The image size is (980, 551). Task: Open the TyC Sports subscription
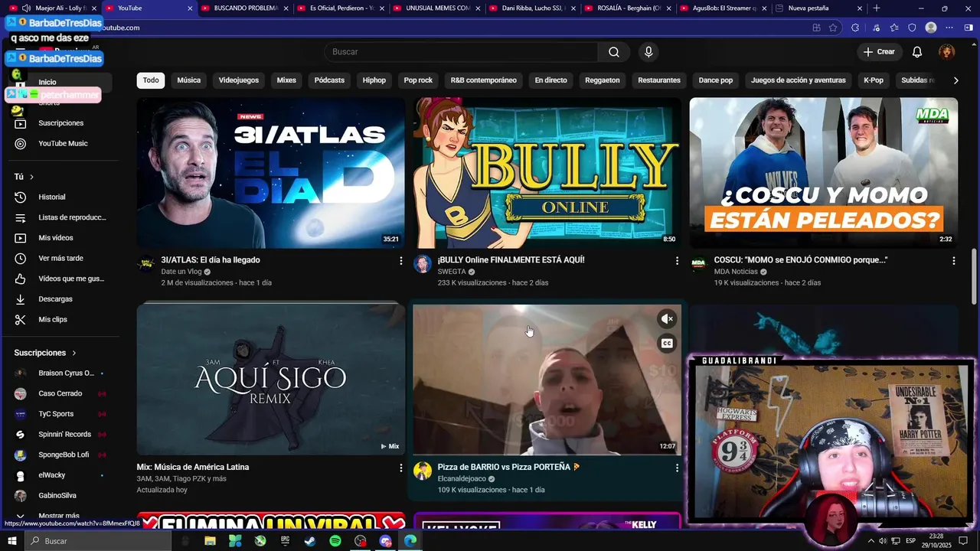point(61,414)
